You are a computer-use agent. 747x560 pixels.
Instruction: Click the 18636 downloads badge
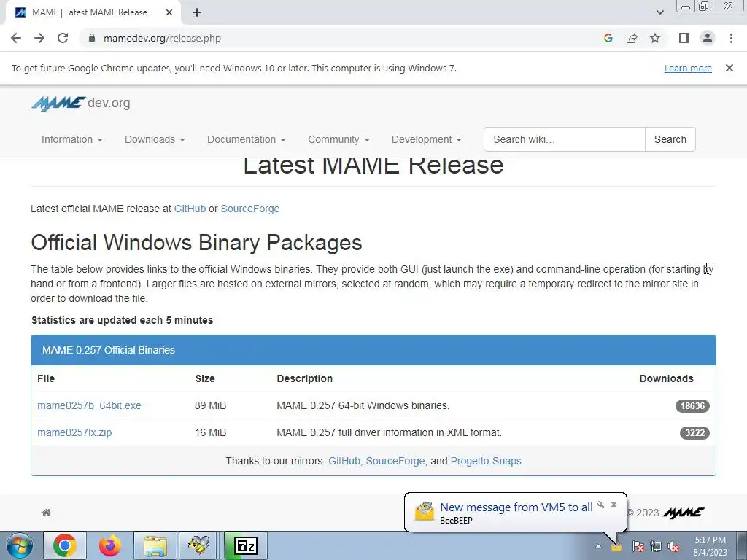pos(692,405)
